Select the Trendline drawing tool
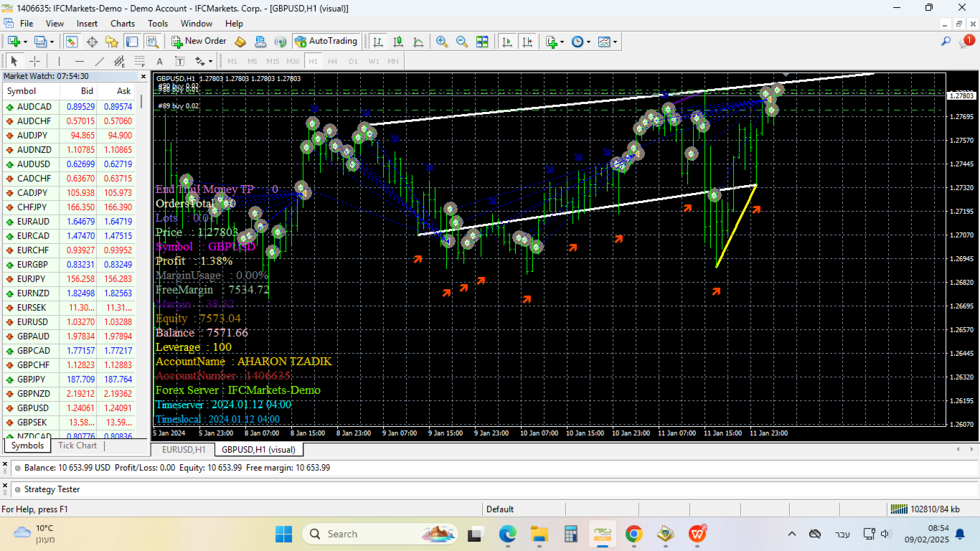The width and height of the screenshot is (980, 551). pos(100,61)
